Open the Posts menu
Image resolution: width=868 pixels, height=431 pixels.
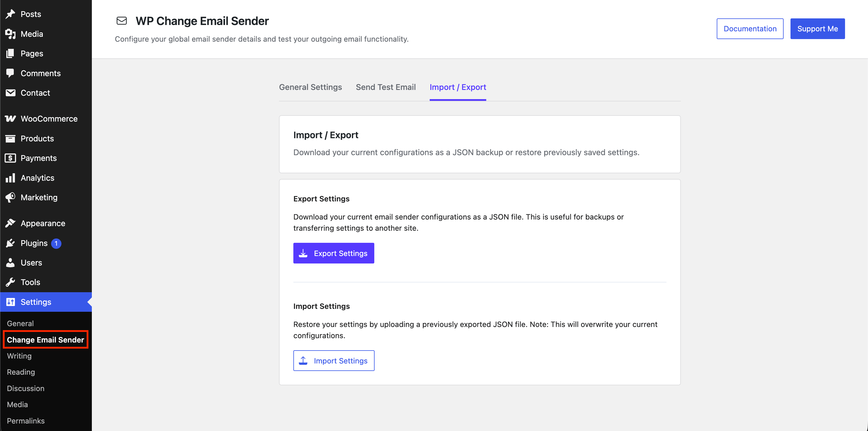click(46, 14)
